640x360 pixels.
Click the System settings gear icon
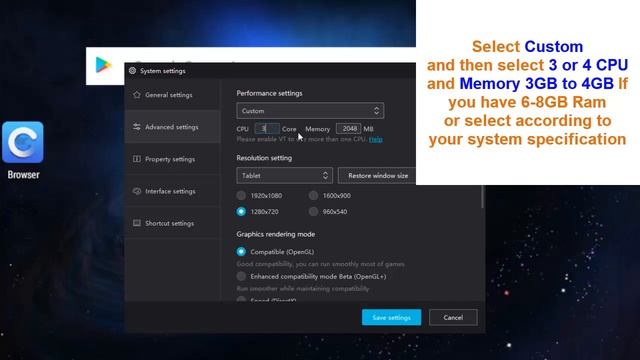132,71
